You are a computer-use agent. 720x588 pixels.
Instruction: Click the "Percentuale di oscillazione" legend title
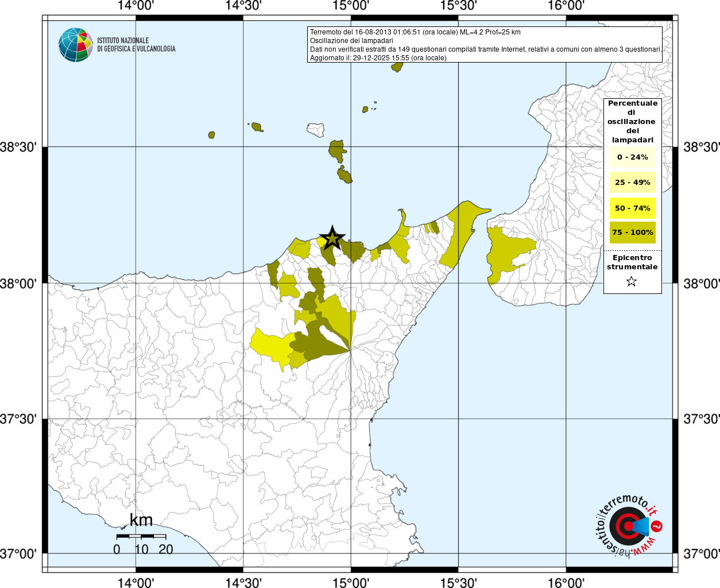coord(632,121)
